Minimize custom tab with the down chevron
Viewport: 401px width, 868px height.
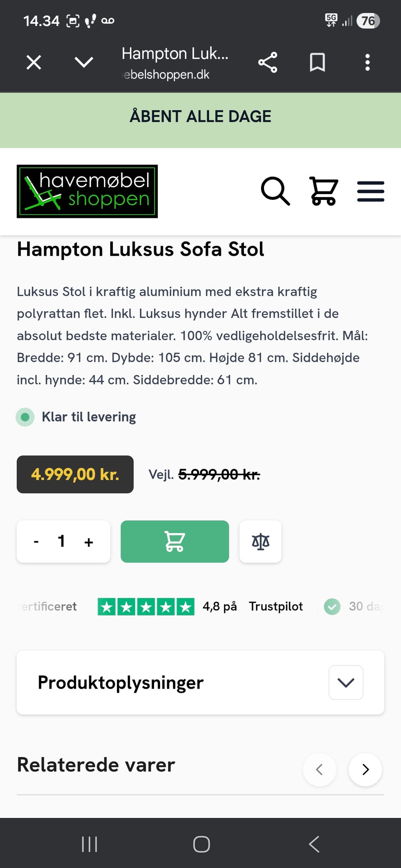point(84,63)
